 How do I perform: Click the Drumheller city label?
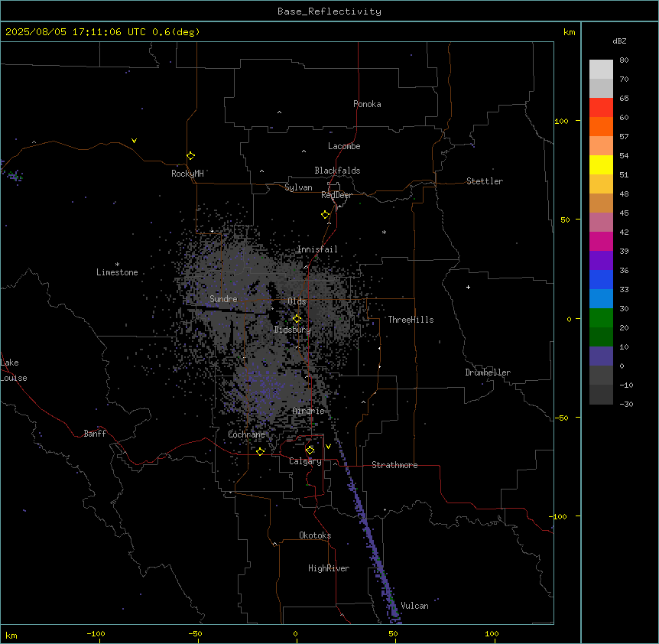click(488, 372)
